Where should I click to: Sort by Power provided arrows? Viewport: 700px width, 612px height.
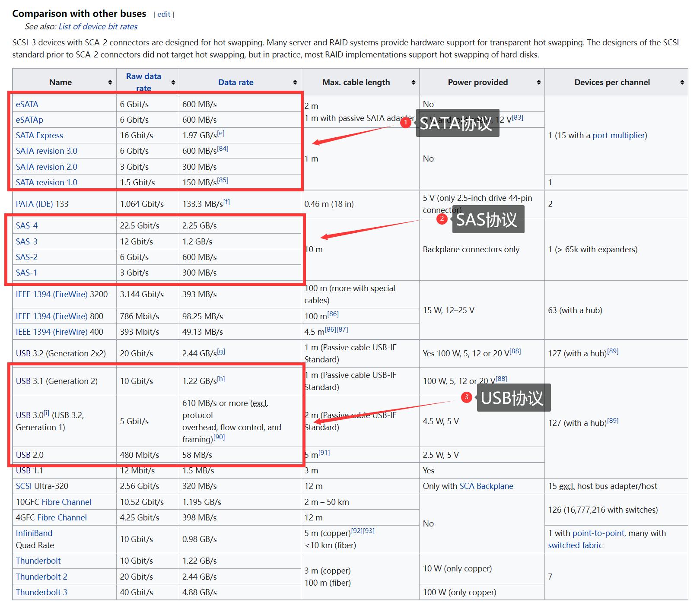(539, 82)
